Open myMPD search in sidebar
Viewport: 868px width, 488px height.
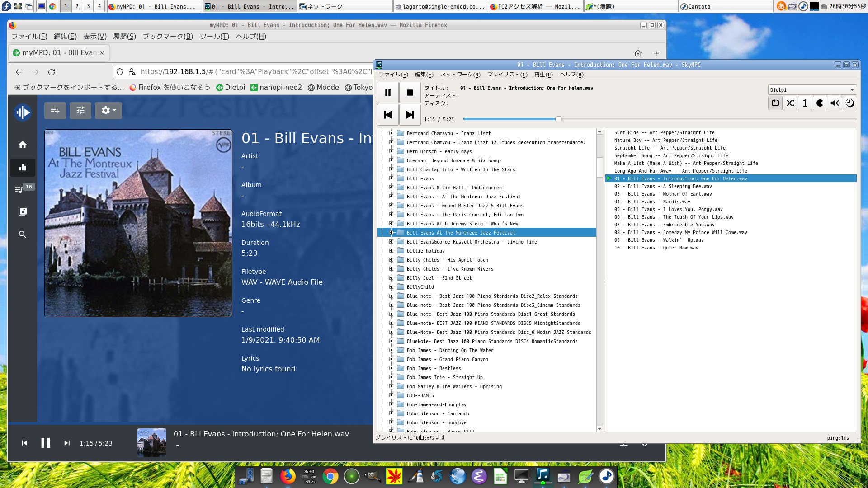tap(22, 235)
